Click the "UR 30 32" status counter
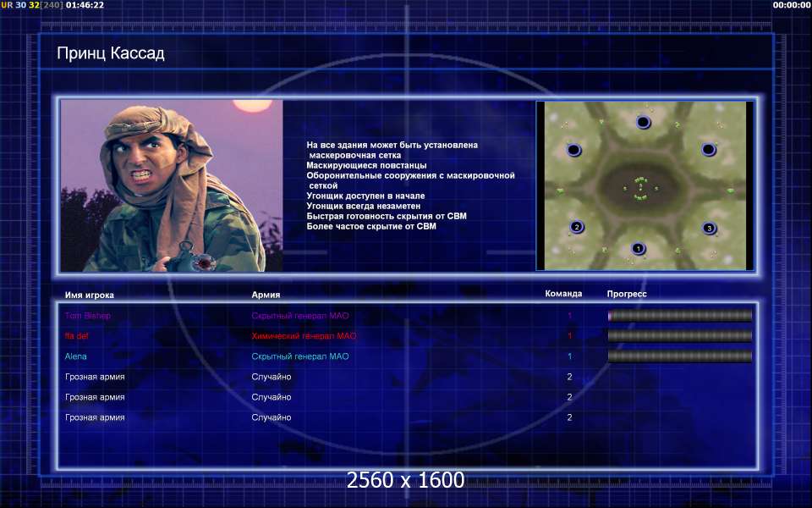Image resolution: width=812 pixels, height=508 pixels. 20,5
